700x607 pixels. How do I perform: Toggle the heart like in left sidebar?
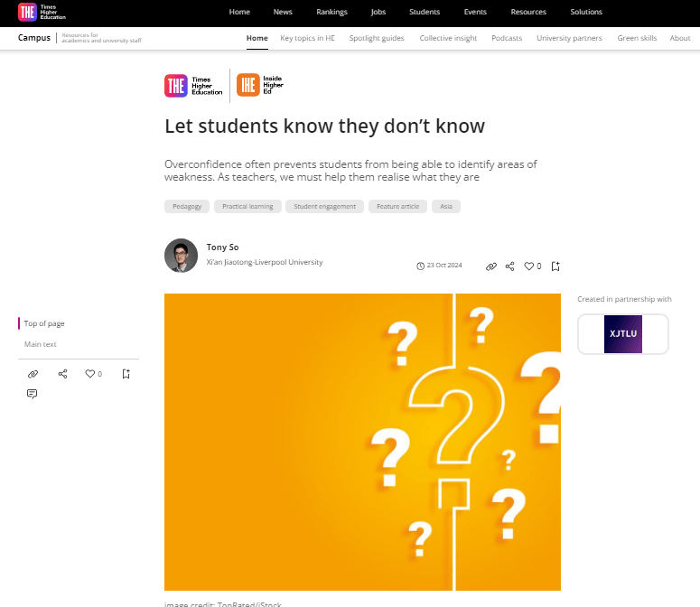pyautogui.click(x=90, y=374)
